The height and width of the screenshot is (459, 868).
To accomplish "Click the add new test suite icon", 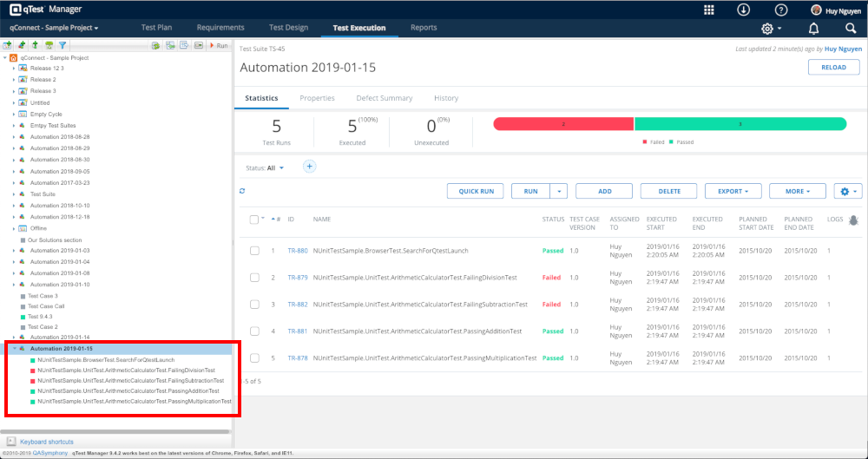I will click(22, 45).
